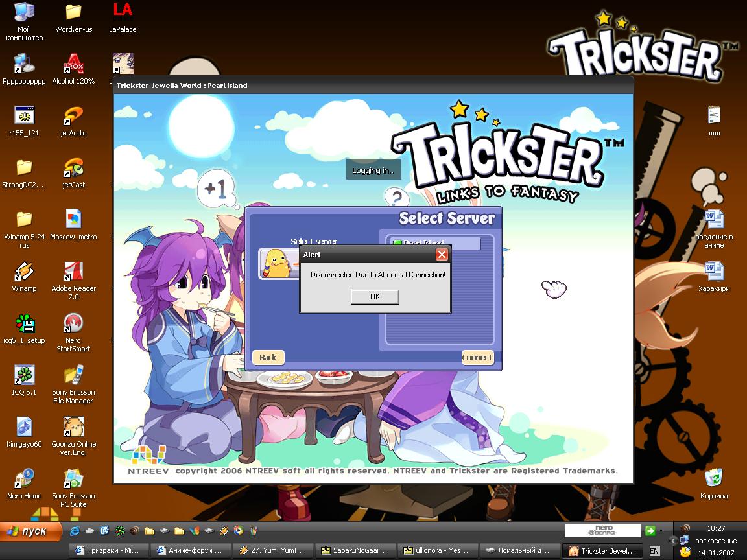747x560 pixels.
Task: Select the ллл text file icon
Action: pos(714,121)
